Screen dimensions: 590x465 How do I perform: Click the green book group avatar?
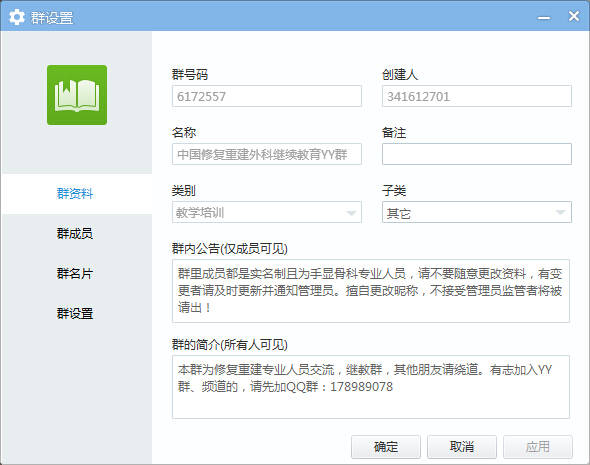pos(77,95)
